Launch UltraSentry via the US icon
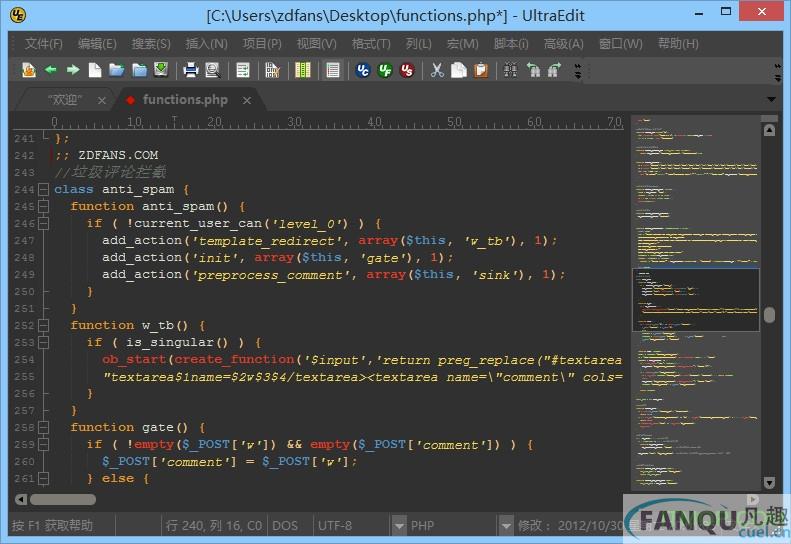Screen dimensions: 791x544 coord(407,70)
